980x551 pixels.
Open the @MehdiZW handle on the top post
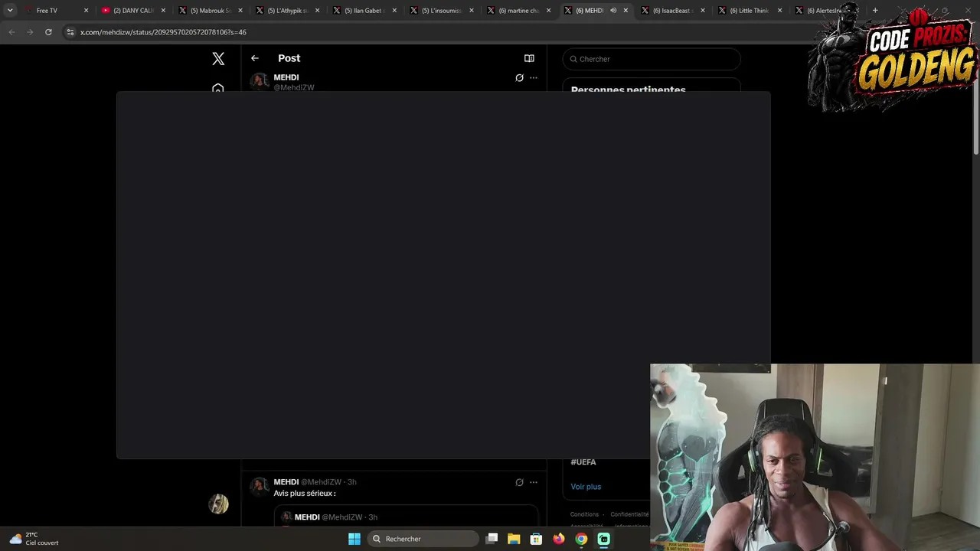(x=294, y=87)
